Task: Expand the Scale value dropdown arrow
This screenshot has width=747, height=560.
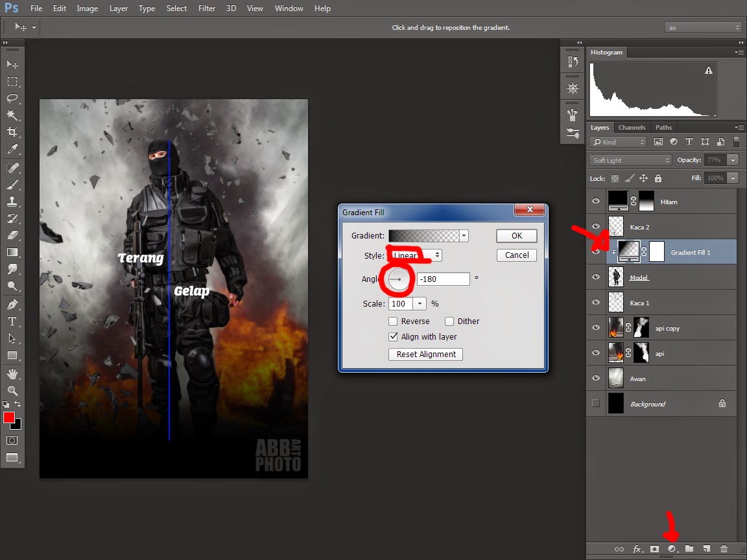Action: [x=420, y=304]
